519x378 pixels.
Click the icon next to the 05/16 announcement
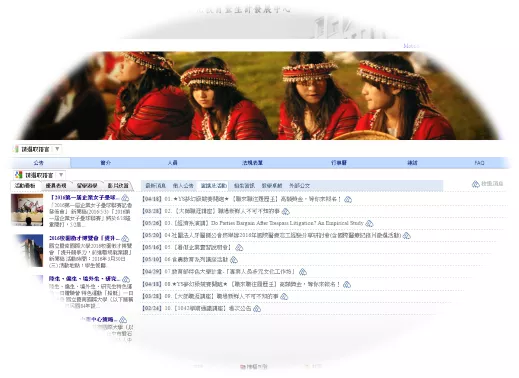coord(239,248)
